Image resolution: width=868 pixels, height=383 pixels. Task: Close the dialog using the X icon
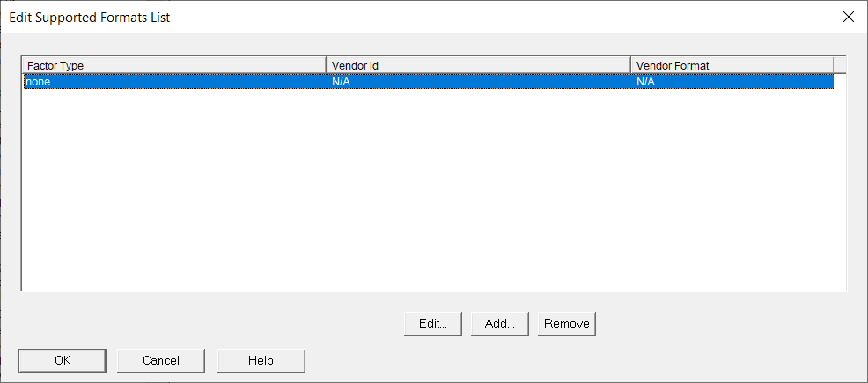click(848, 17)
